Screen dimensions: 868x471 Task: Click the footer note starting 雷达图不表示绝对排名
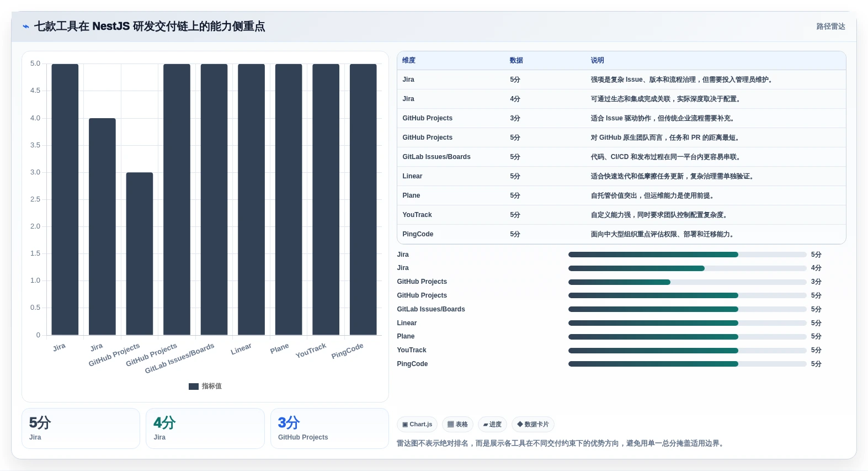click(x=561, y=443)
